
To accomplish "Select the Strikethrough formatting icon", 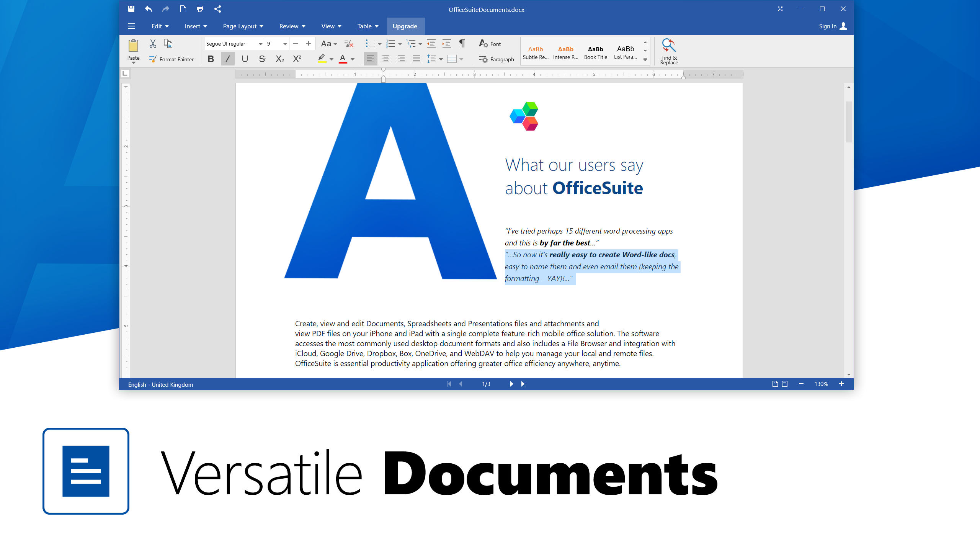I will click(x=262, y=59).
